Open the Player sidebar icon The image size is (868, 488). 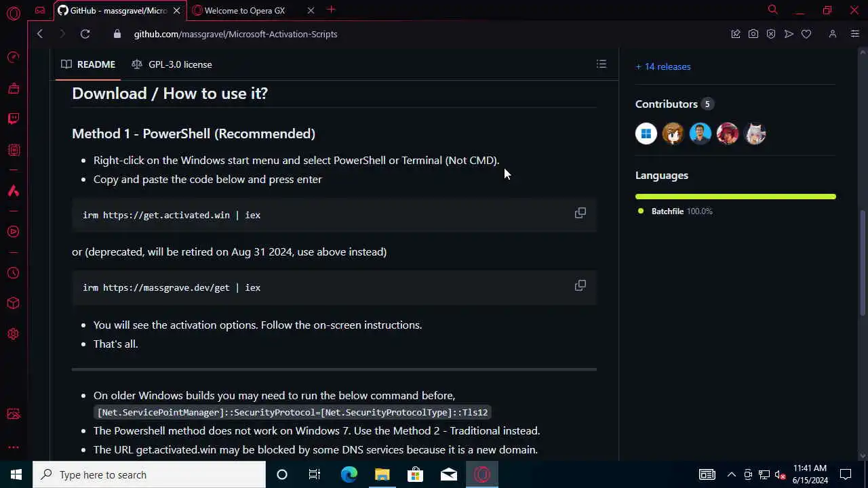pyautogui.click(x=13, y=232)
